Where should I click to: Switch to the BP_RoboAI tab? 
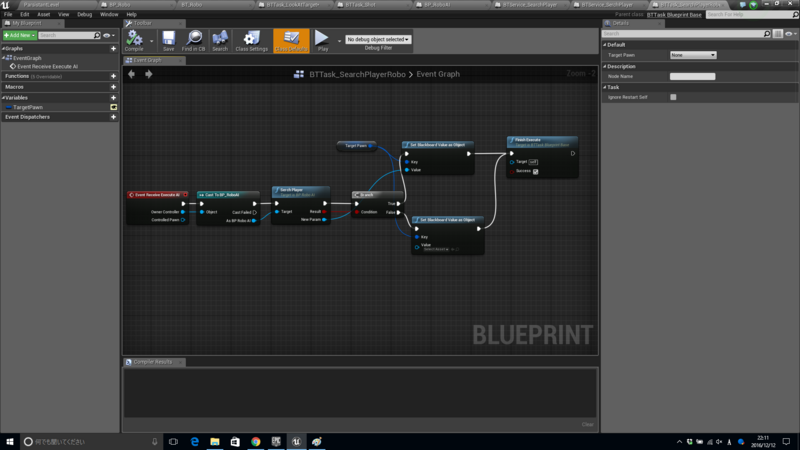[439, 5]
